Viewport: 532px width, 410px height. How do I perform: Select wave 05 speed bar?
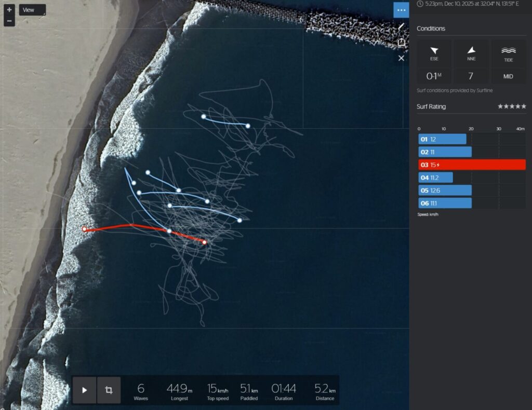[445, 190]
